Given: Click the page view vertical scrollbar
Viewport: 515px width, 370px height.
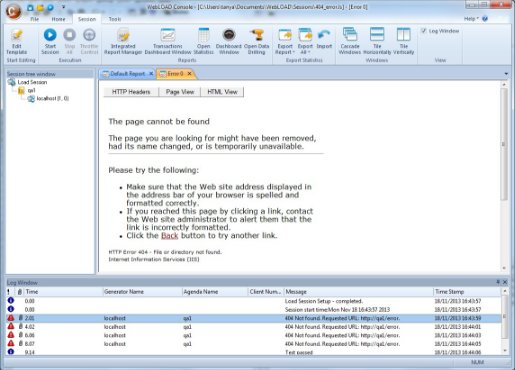Looking at the screenshot, I should click(503, 144).
